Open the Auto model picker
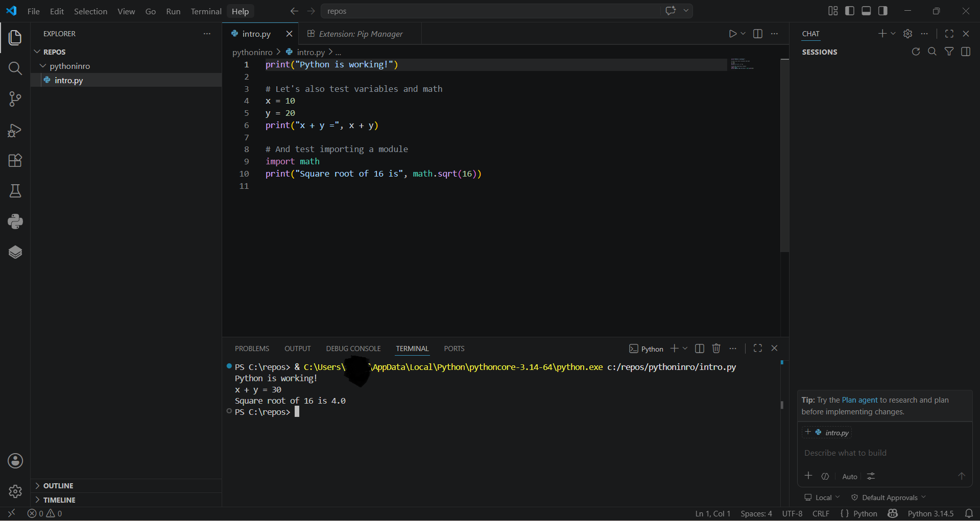 (850, 477)
